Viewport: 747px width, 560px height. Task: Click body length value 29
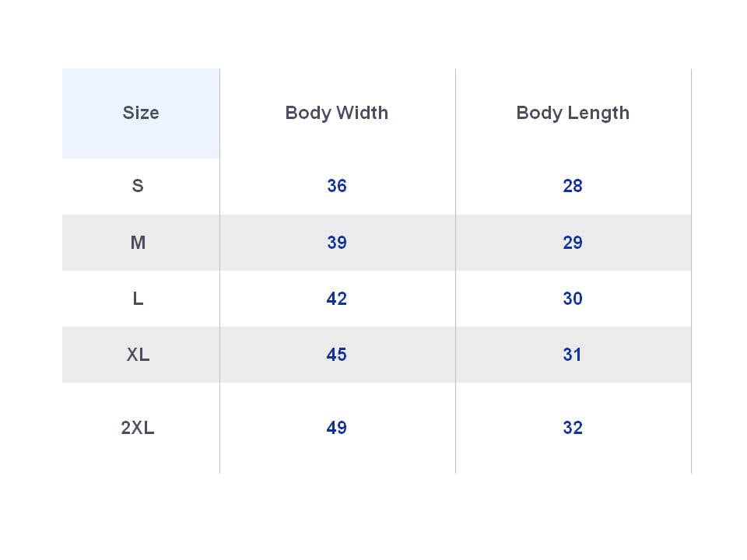pos(573,243)
